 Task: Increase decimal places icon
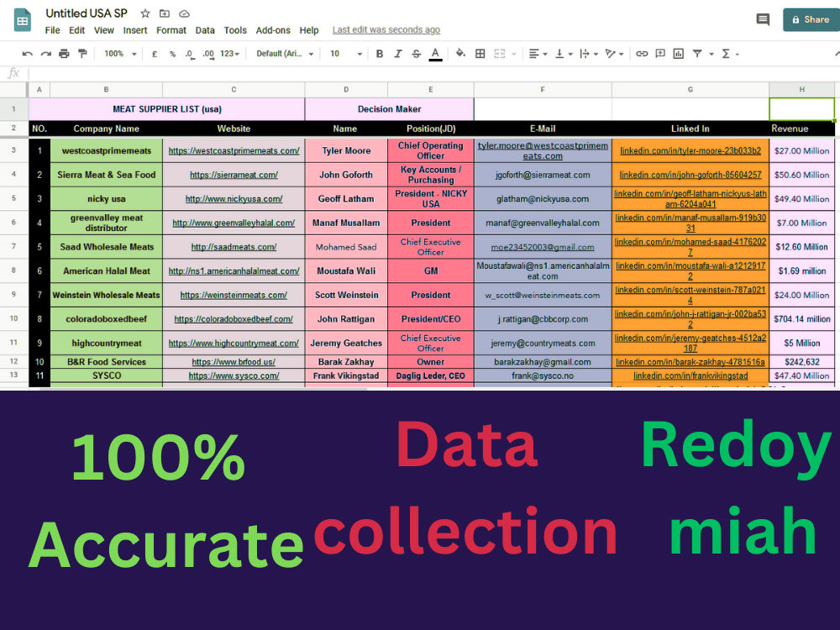[208, 54]
